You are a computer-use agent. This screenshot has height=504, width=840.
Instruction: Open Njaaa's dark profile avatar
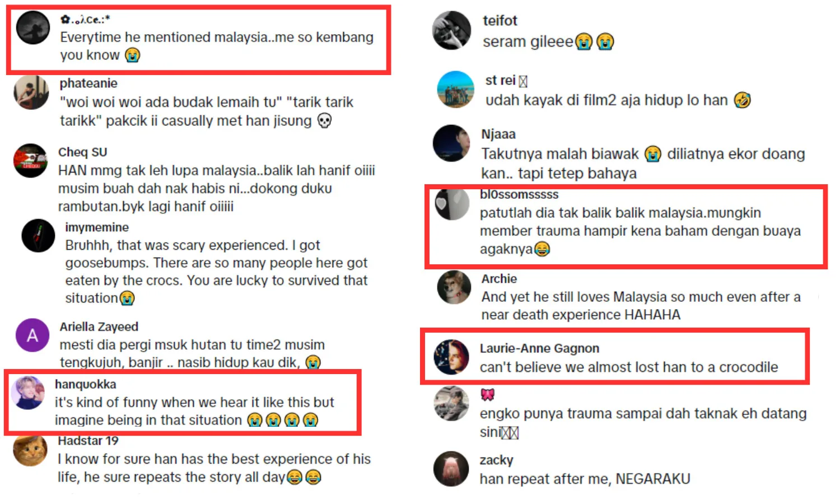point(451,143)
